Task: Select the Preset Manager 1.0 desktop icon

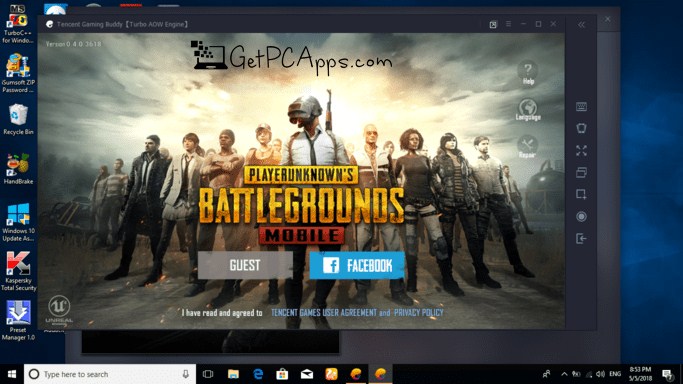Action: tap(18, 321)
